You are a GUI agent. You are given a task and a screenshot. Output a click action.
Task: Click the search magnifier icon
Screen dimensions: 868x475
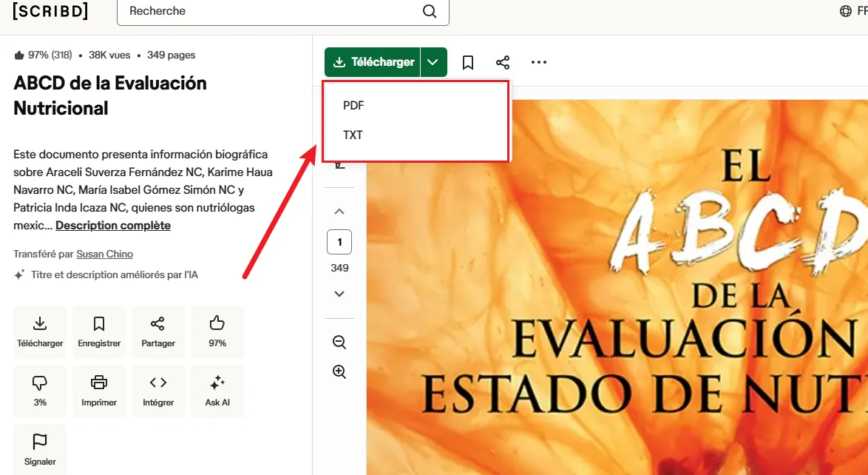point(430,11)
